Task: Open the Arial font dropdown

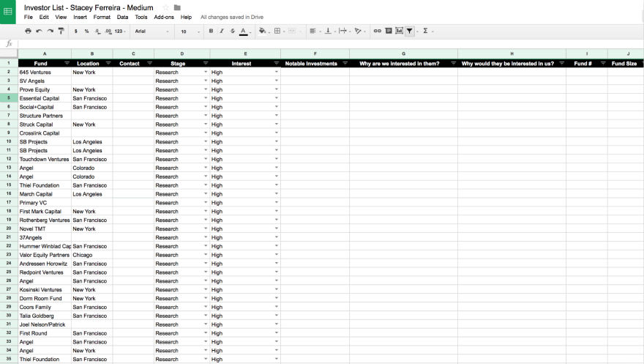Action: coord(151,31)
